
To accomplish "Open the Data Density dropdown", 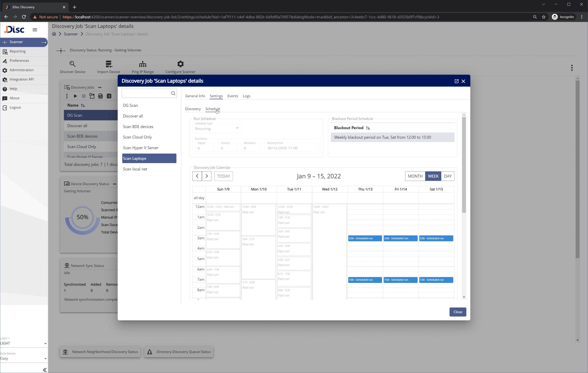I will 24,358.
